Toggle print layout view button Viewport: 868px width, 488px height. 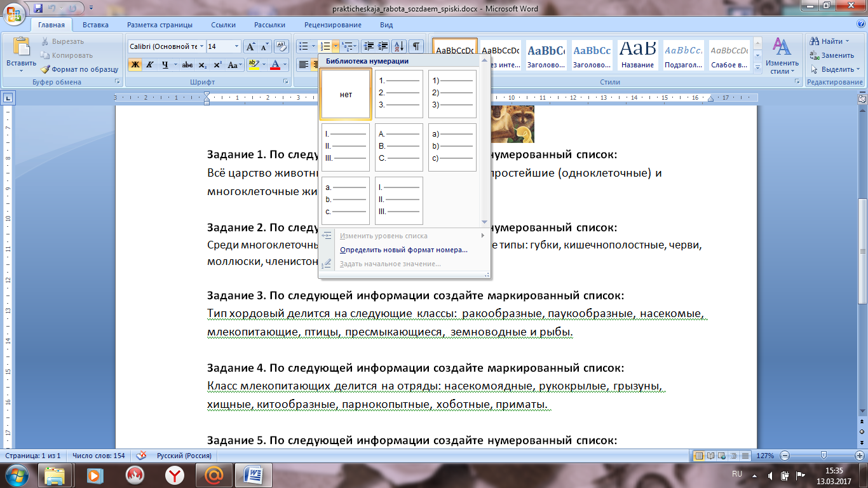coord(698,456)
